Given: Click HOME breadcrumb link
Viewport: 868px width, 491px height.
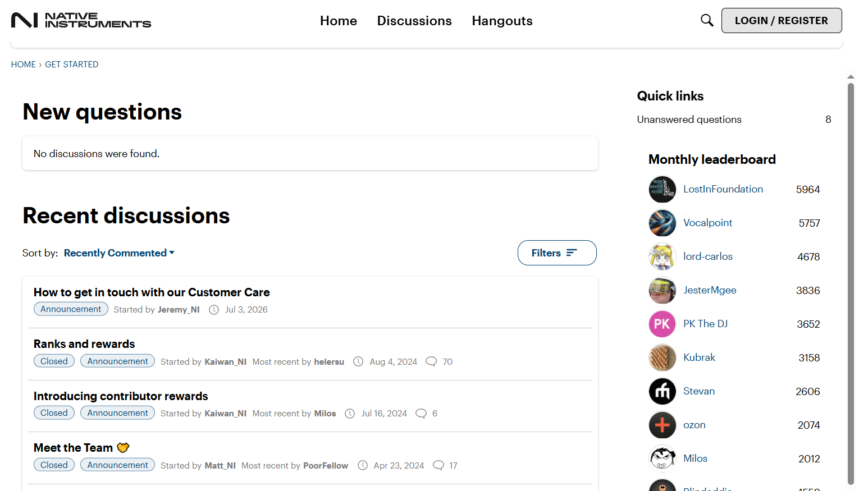Looking at the screenshot, I should 24,65.
